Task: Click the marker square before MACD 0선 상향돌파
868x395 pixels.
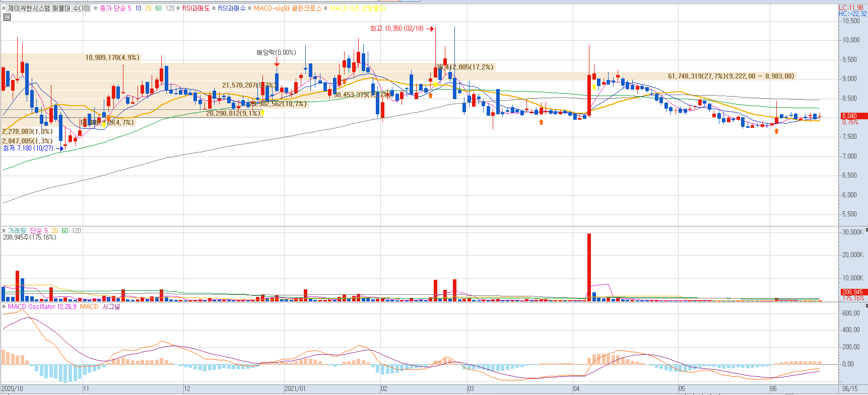Action: (x=325, y=8)
